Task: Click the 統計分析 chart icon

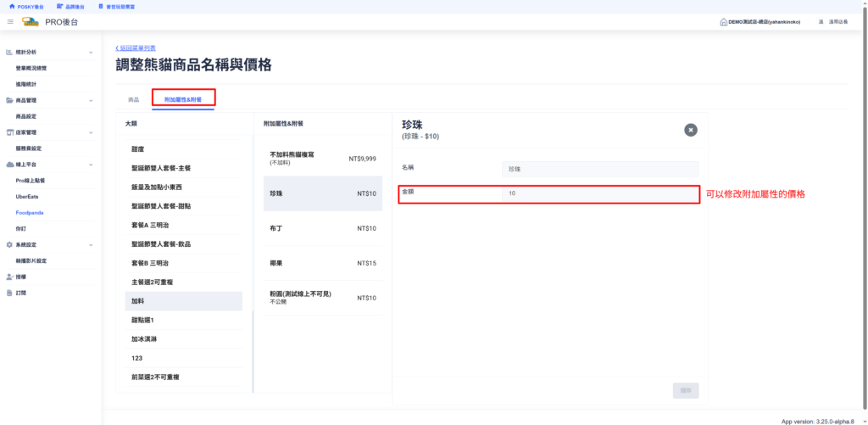Action: 9,53
